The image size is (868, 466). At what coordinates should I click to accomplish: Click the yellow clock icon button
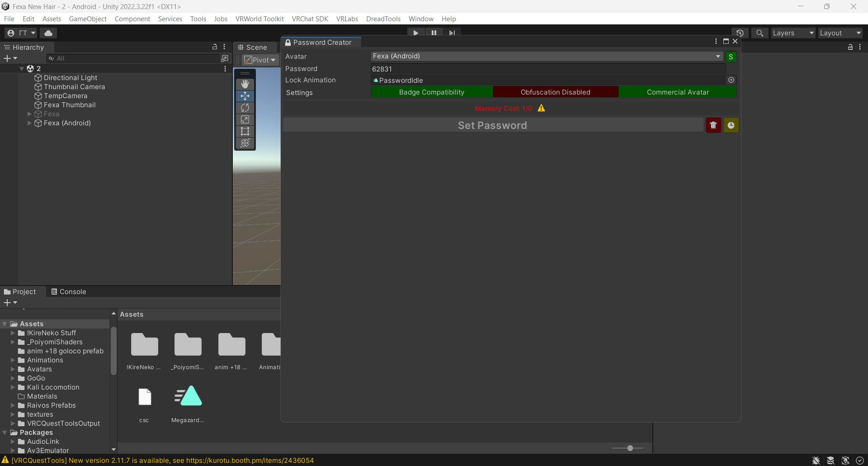(731, 125)
